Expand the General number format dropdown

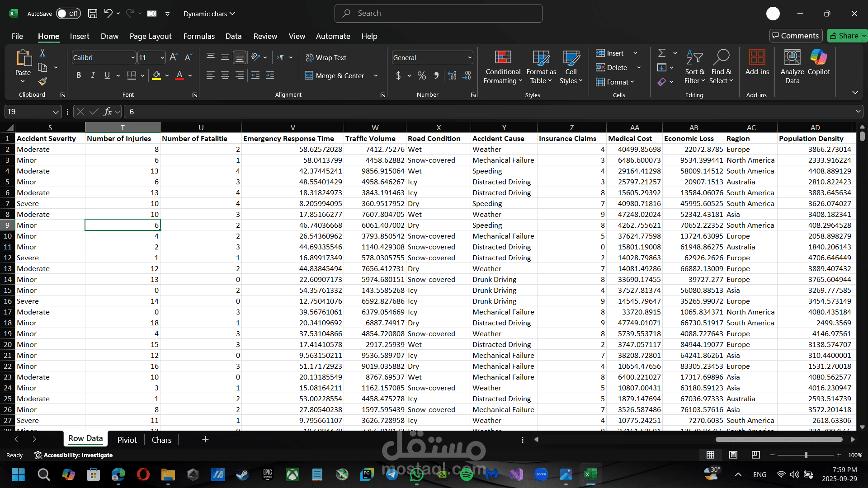pyautogui.click(x=470, y=58)
